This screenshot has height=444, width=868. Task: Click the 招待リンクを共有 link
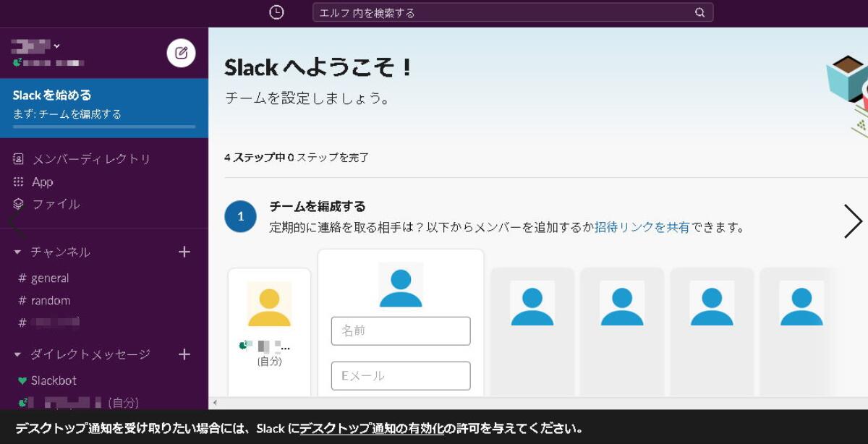click(x=642, y=227)
